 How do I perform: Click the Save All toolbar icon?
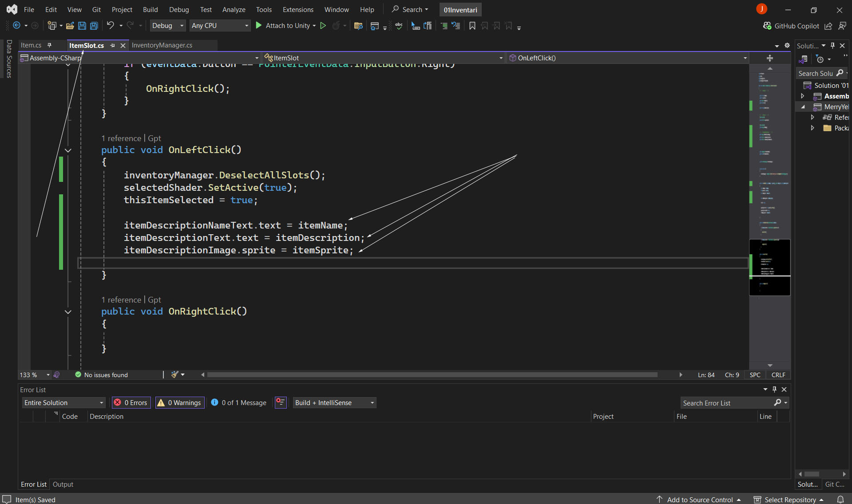[94, 26]
